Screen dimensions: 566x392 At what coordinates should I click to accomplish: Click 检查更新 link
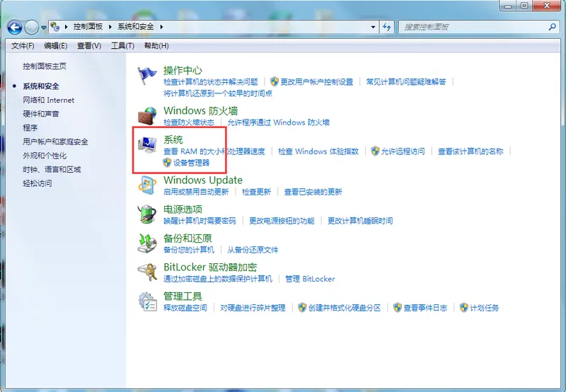[x=256, y=192]
